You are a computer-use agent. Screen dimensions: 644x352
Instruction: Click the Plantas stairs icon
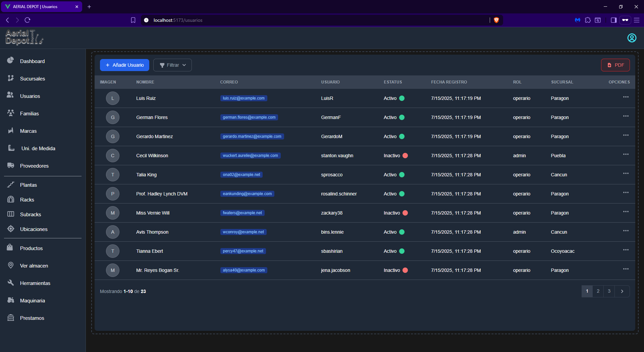[11, 184]
